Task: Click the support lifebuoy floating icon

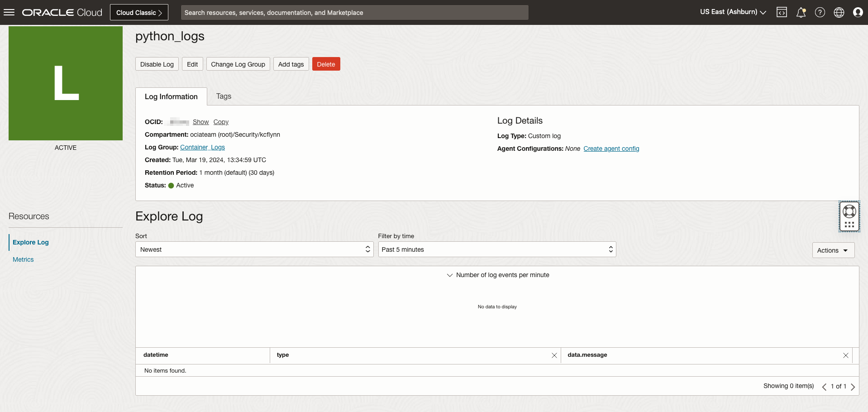Action: (x=849, y=211)
